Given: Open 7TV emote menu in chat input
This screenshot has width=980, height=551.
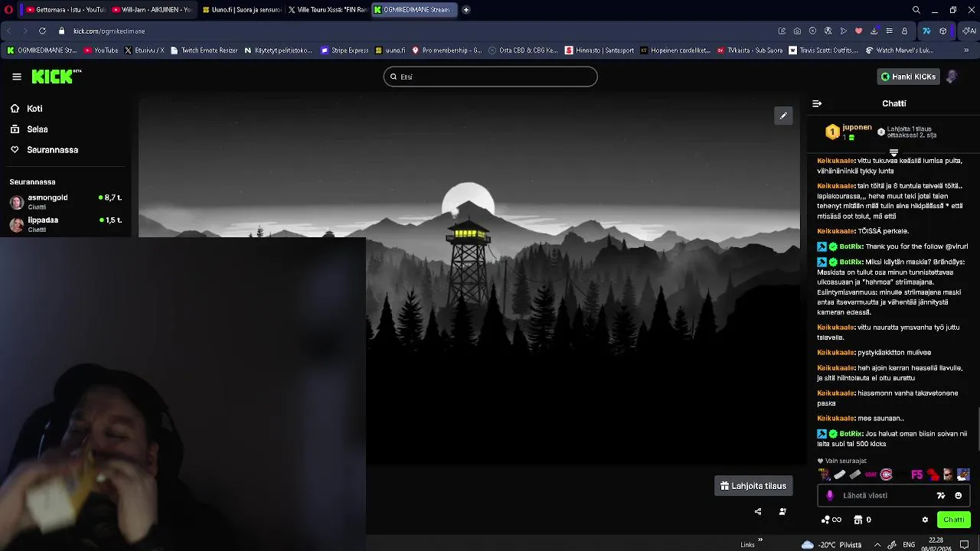Looking at the screenshot, I should [x=941, y=495].
